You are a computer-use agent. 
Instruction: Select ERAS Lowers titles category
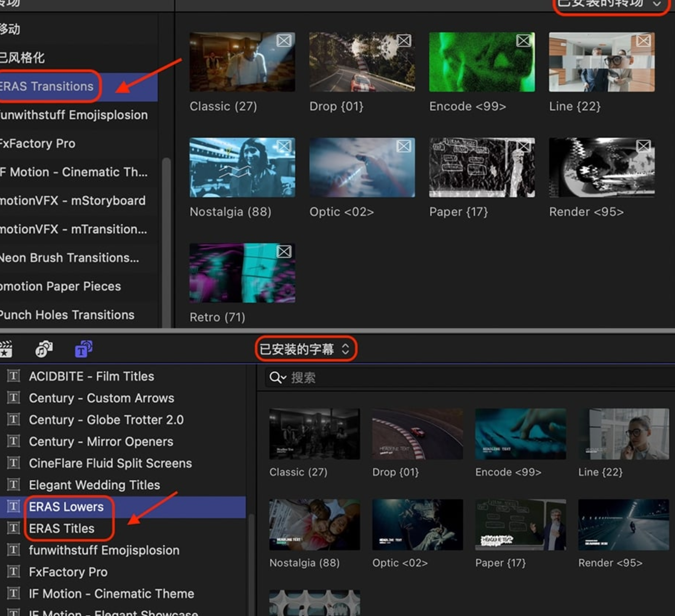point(123,507)
